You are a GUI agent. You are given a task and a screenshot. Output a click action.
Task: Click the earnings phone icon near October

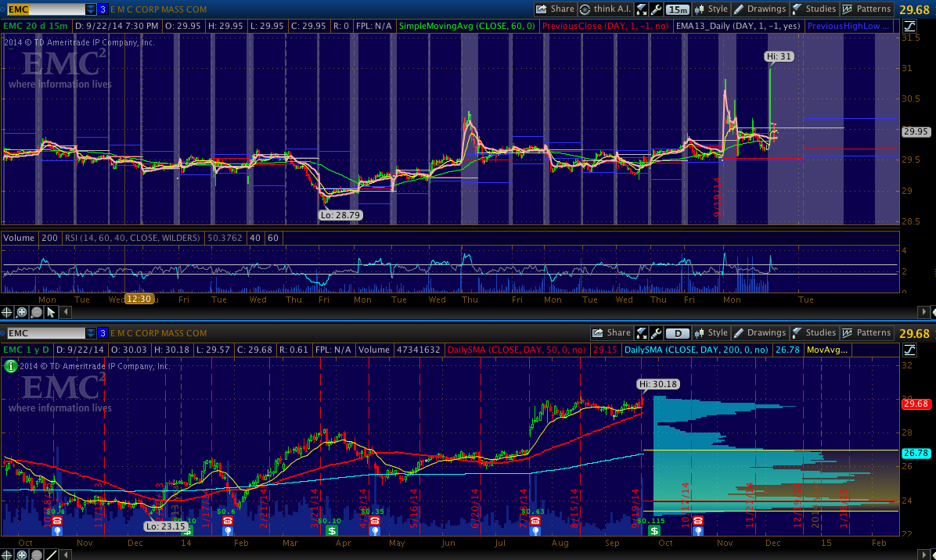(56, 530)
